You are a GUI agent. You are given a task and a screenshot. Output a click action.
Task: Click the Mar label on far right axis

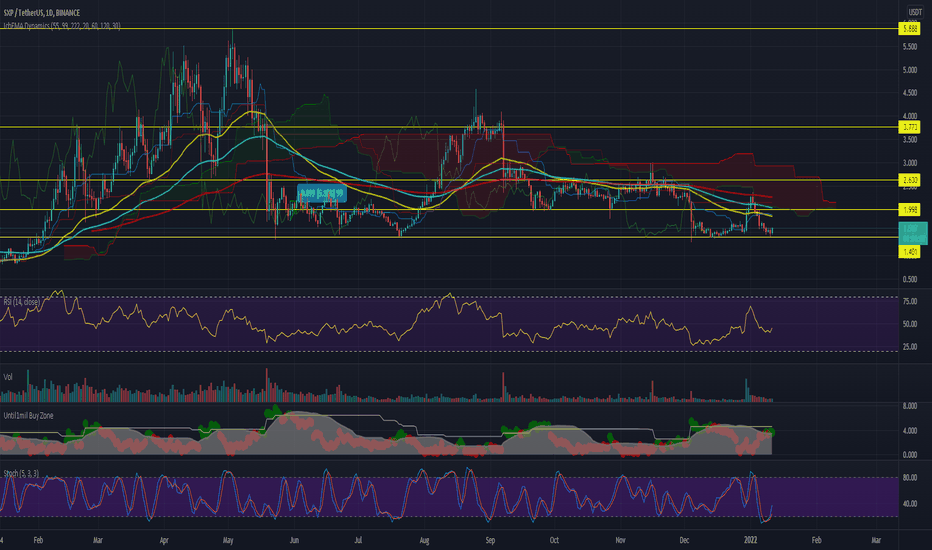(x=876, y=540)
